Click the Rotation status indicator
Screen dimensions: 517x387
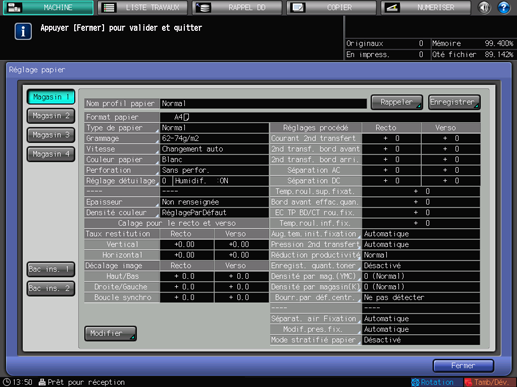point(436,382)
